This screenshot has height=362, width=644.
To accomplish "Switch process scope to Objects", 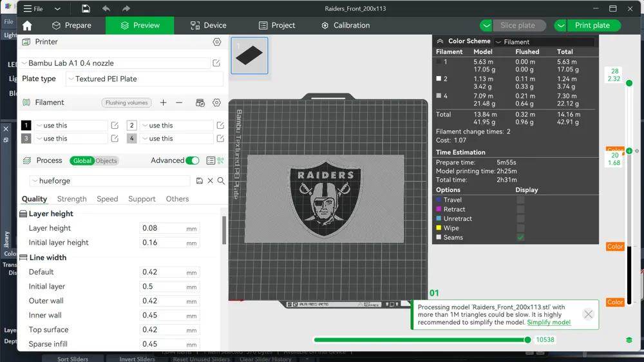I will [x=106, y=160].
